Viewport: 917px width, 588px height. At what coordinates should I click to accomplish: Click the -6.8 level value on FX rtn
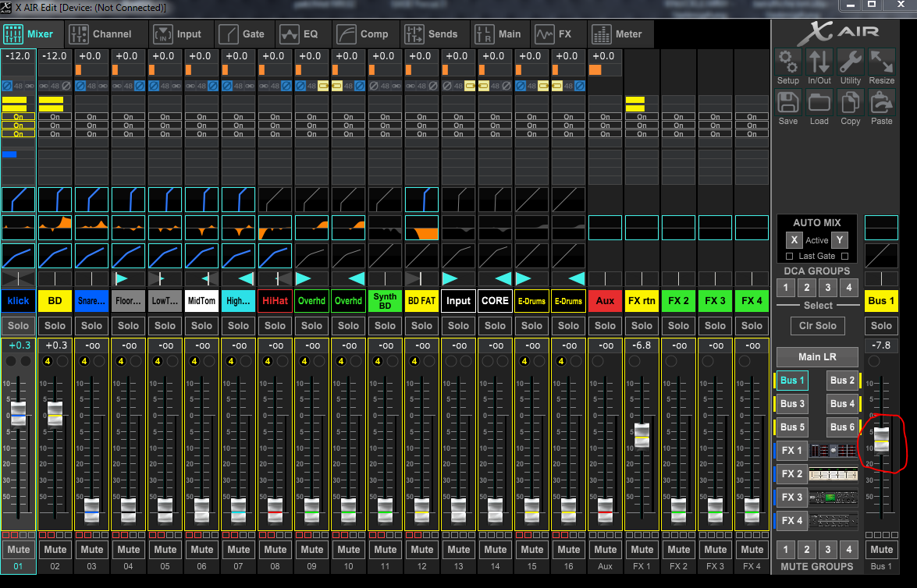pos(642,345)
